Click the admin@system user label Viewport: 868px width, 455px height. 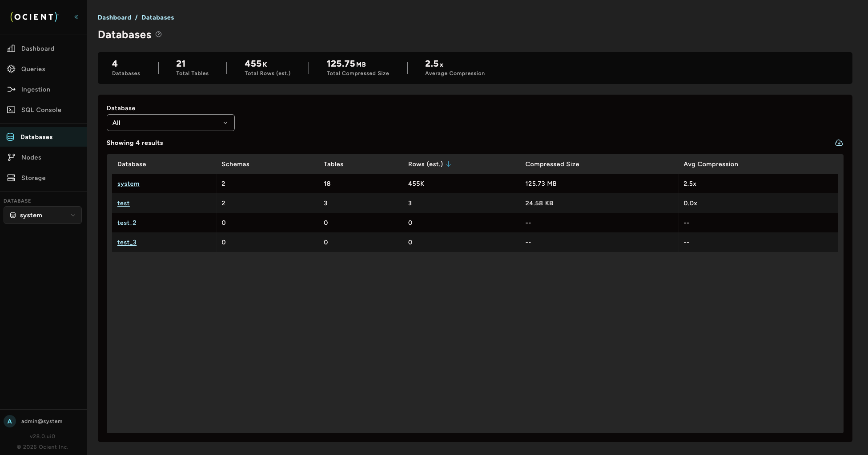point(42,421)
